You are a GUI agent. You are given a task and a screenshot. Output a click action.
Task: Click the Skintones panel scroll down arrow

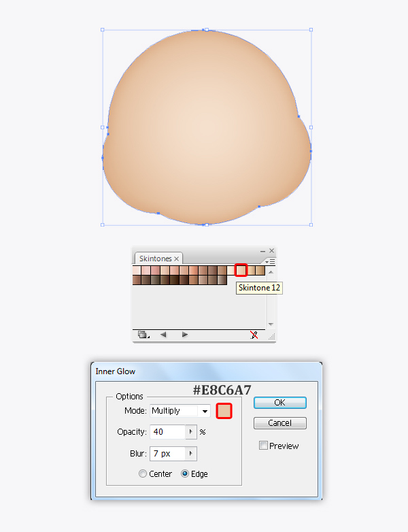[271, 325]
